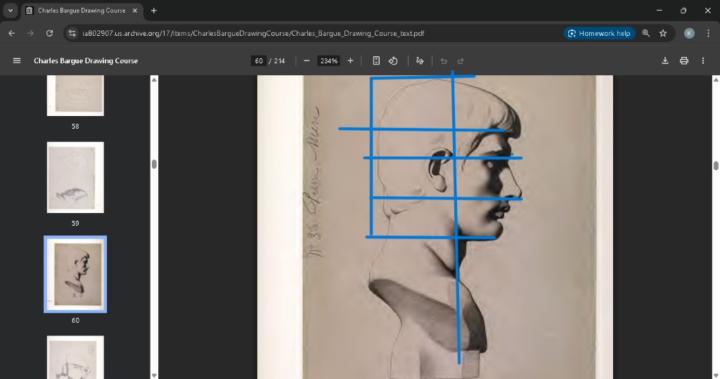Screen dimensions: 720x379
Task: Click the total page count 214
Action: coord(280,61)
